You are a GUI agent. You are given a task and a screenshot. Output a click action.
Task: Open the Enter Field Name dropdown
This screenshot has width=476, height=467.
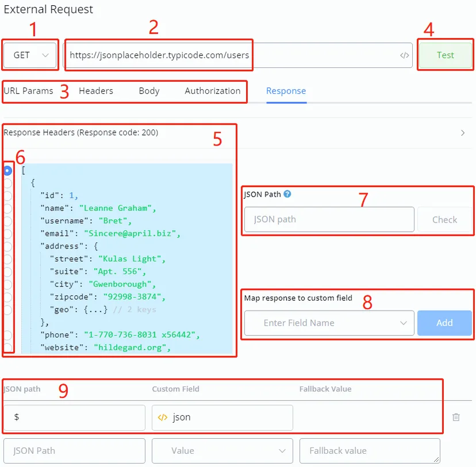tap(329, 323)
